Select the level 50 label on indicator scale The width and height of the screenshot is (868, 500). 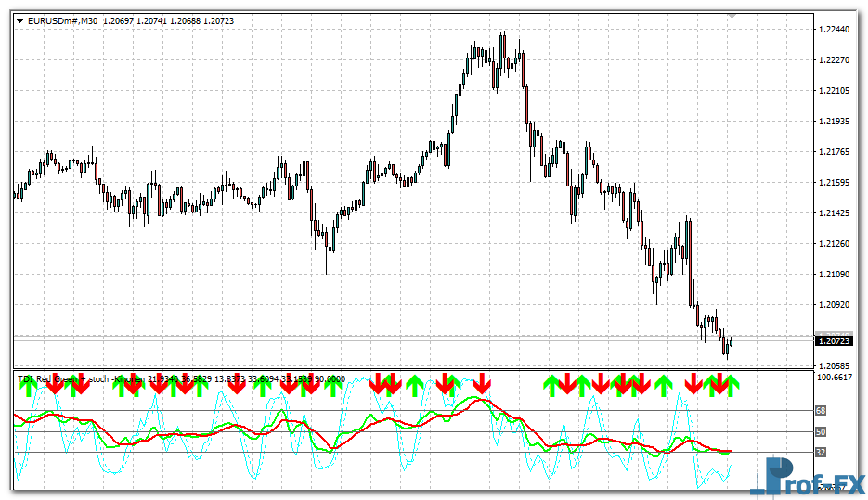[821, 431]
